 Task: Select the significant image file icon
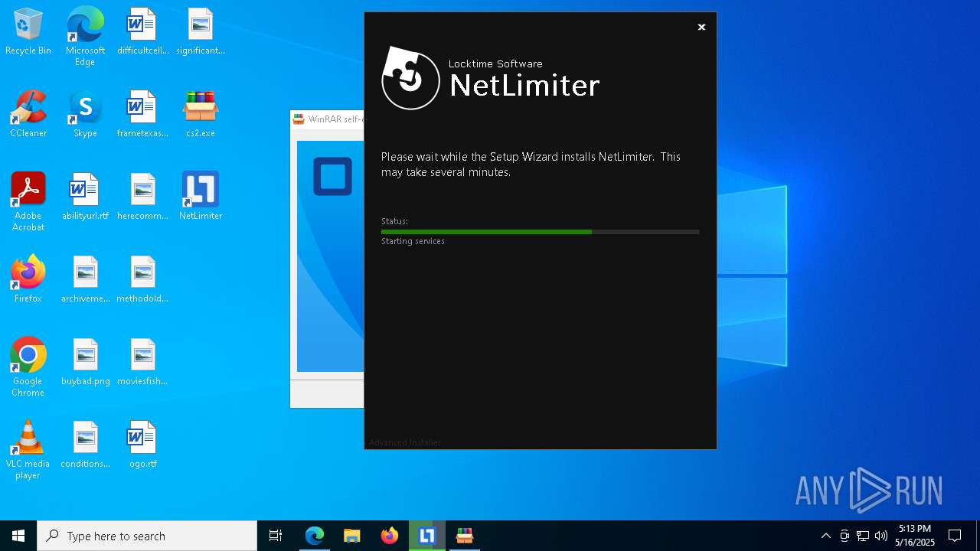(x=200, y=32)
